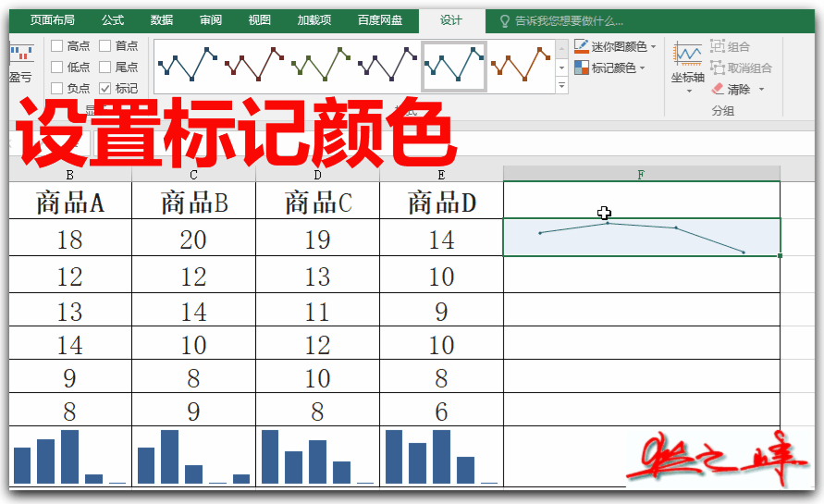
Task: Click the fill handle of selected cell
Action: (x=781, y=256)
